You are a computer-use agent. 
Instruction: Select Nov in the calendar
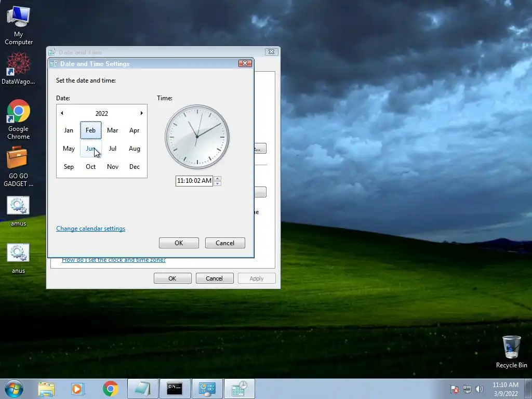tap(113, 167)
